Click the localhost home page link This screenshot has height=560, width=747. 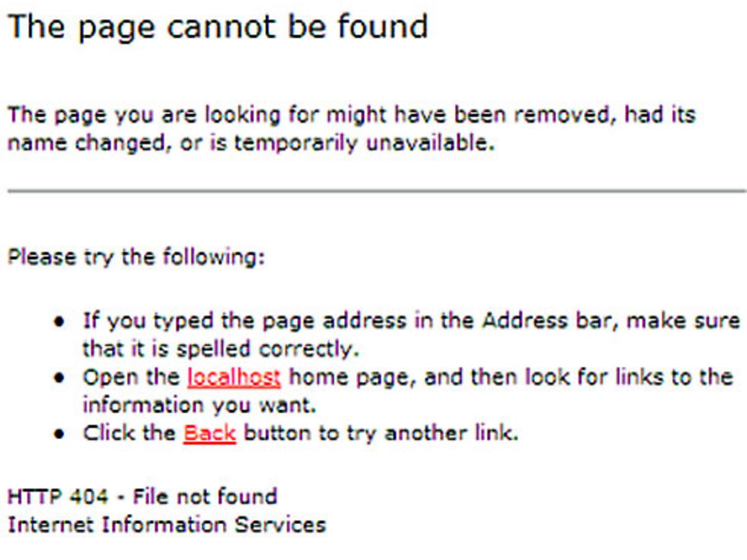[233, 377]
